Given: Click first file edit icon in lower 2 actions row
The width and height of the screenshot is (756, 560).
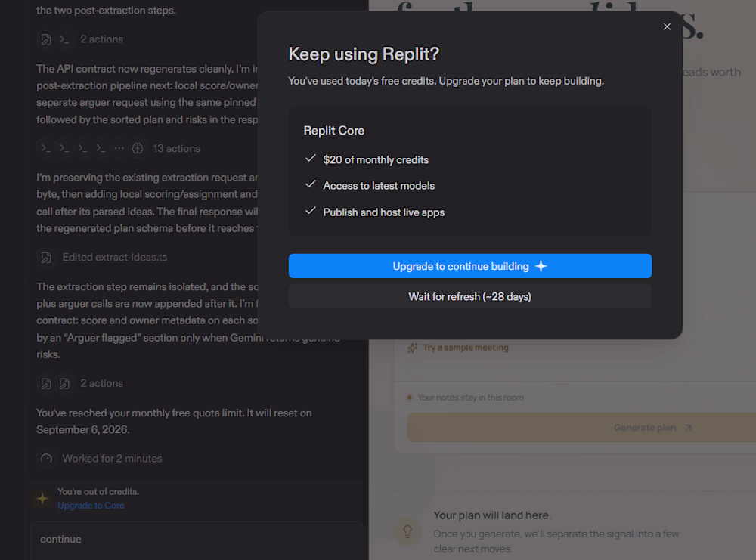Looking at the screenshot, I should 46,383.
